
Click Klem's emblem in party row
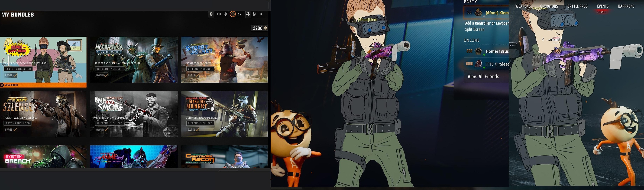point(478,12)
